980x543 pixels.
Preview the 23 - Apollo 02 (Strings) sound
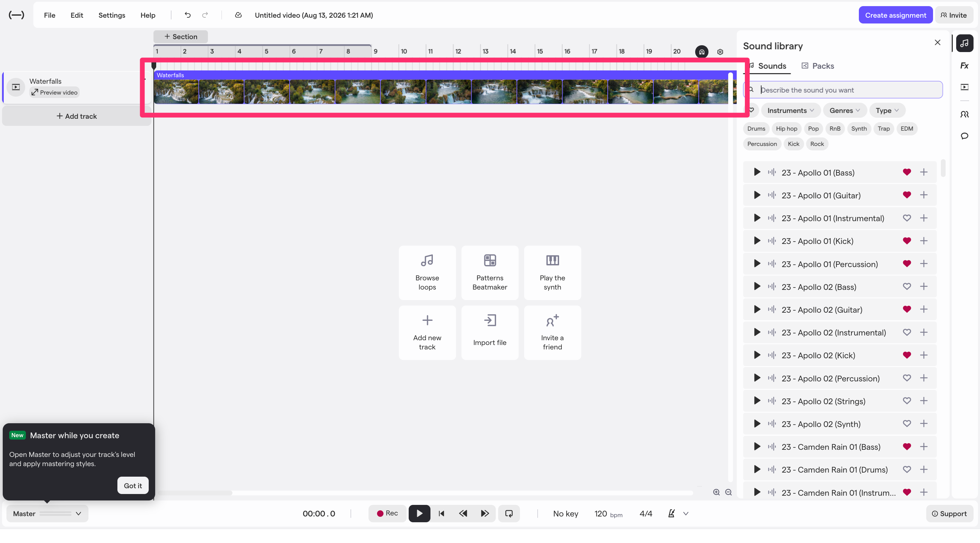coord(757,401)
